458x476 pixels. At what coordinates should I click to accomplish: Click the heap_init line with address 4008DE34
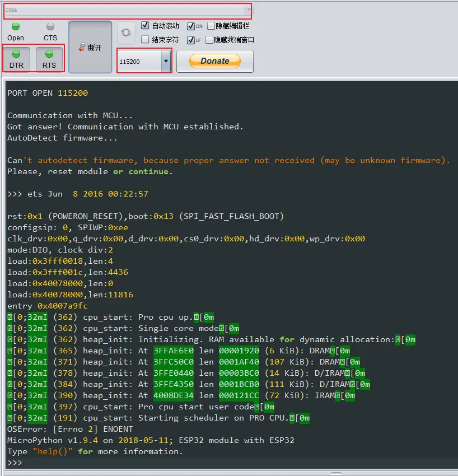181,396
